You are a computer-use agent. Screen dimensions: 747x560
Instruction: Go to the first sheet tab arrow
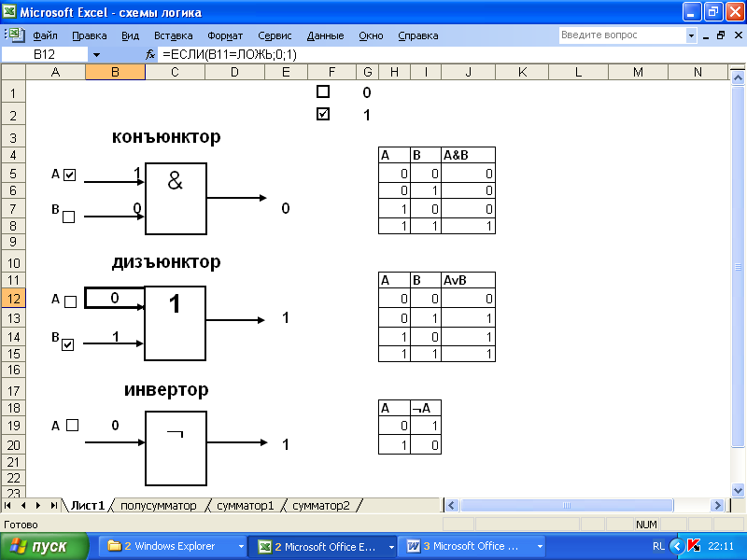[8, 505]
